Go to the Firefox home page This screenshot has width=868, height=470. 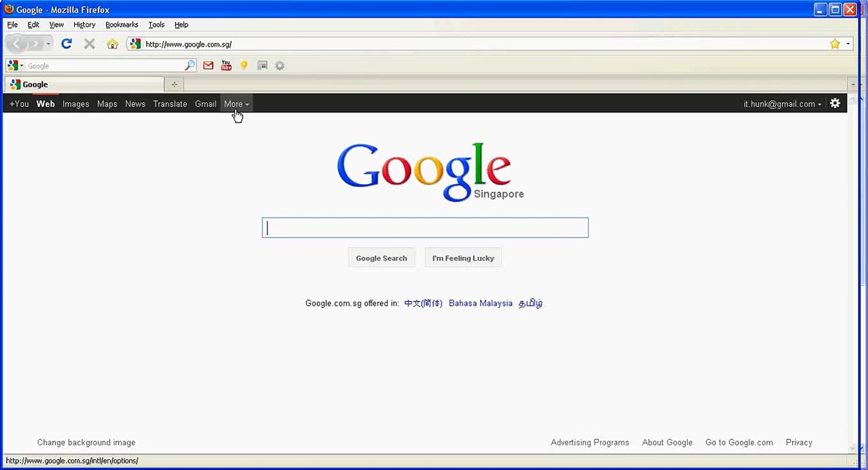click(112, 44)
